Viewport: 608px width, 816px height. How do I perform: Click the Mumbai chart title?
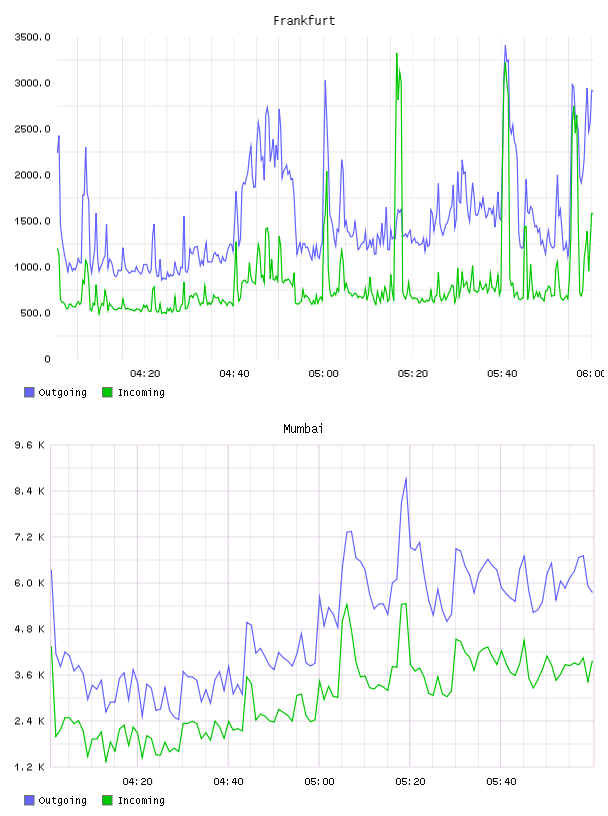point(303,429)
